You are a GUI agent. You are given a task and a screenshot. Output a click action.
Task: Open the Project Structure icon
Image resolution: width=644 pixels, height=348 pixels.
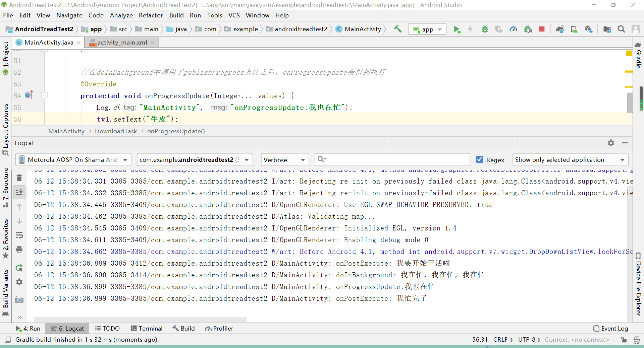pyautogui.click(x=607, y=29)
